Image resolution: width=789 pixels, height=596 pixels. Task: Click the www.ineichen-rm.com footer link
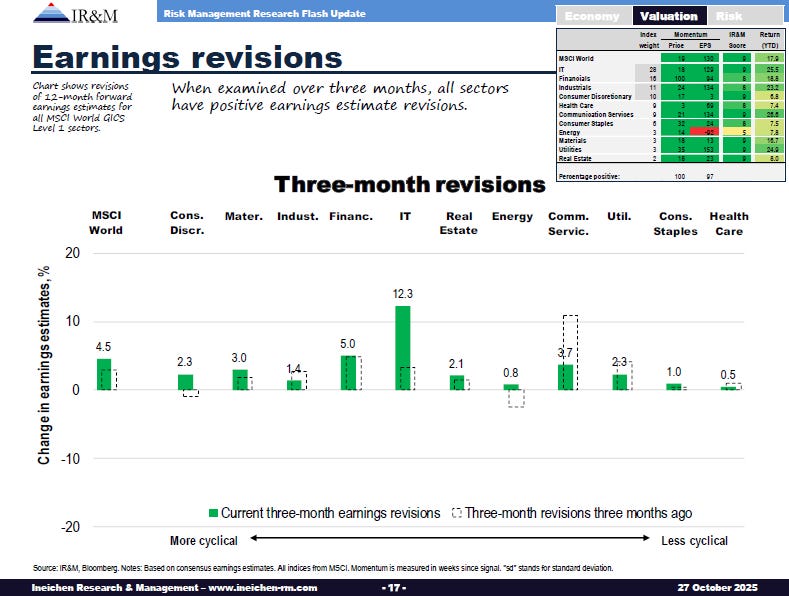pyautogui.click(x=263, y=587)
